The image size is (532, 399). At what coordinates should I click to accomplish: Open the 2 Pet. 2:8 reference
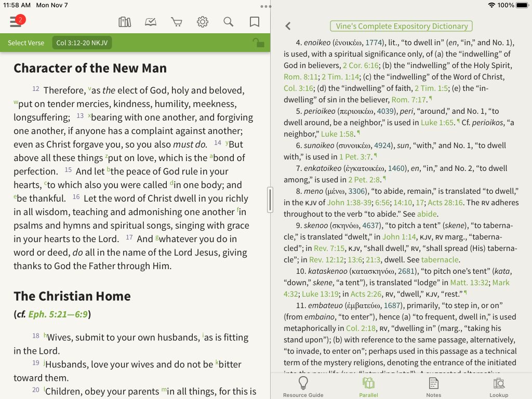[x=364, y=179]
